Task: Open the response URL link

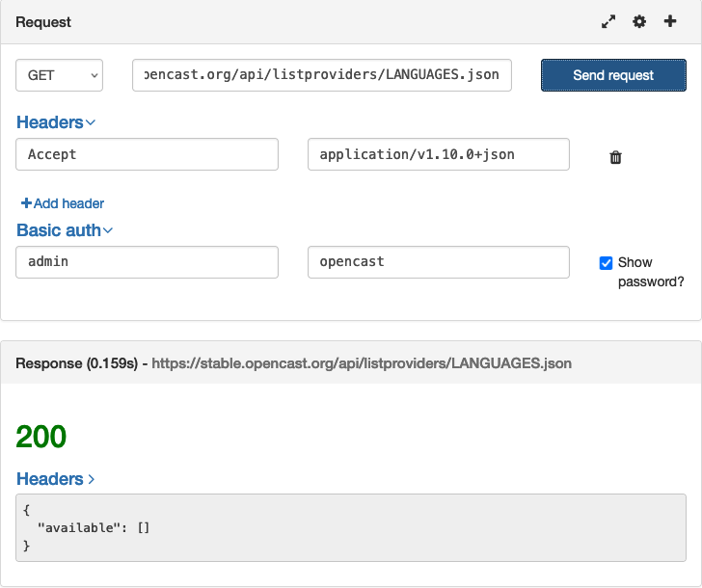Action: (x=362, y=362)
